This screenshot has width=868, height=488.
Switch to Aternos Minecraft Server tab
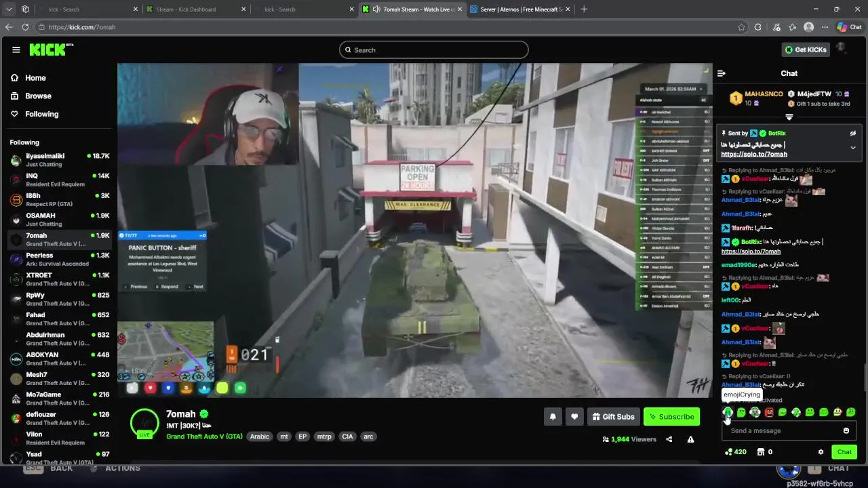[519, 9]
